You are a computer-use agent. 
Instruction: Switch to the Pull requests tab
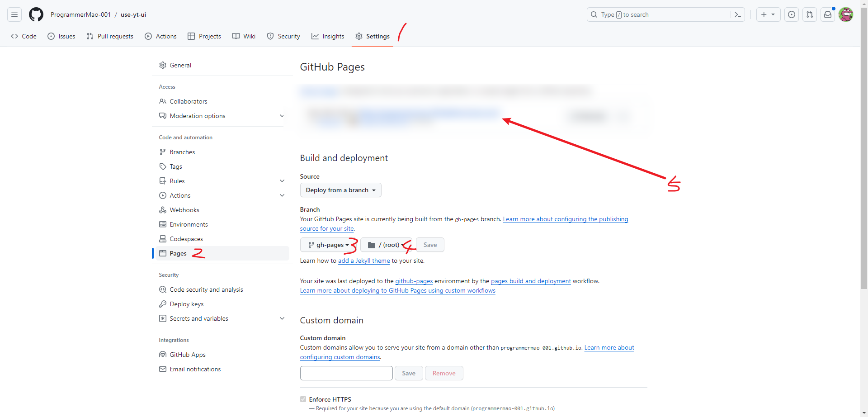click(110, 36)
